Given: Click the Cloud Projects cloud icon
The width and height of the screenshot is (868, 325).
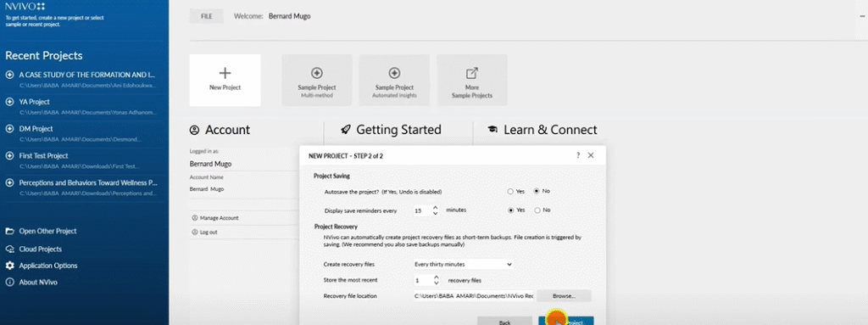Looking at the screenshot, I should point(9,249).
